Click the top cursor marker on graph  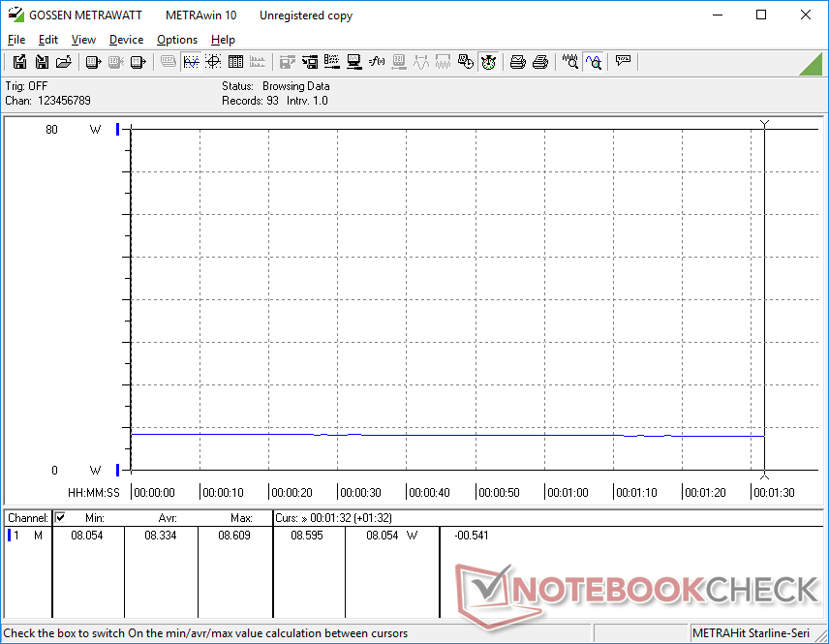[764, 125]
